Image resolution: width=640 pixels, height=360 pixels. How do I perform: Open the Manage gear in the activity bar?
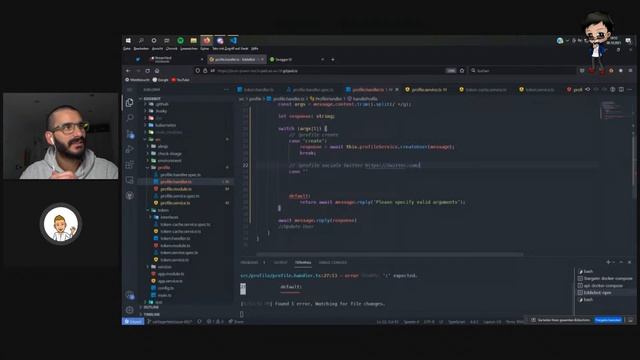[x=130, y=310]
